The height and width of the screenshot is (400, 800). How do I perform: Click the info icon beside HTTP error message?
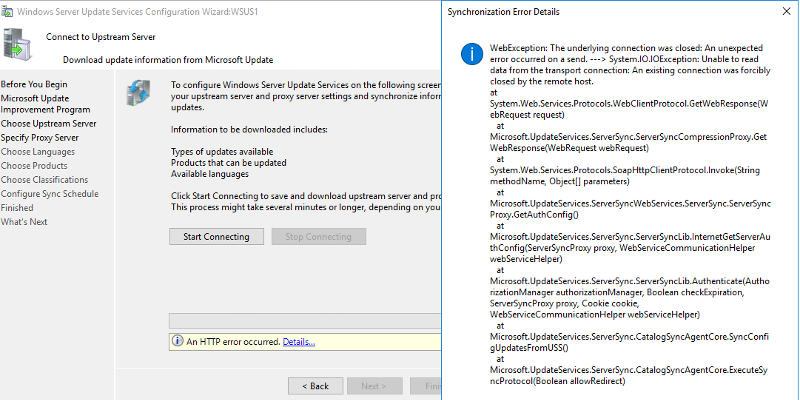tap(178, 341)
